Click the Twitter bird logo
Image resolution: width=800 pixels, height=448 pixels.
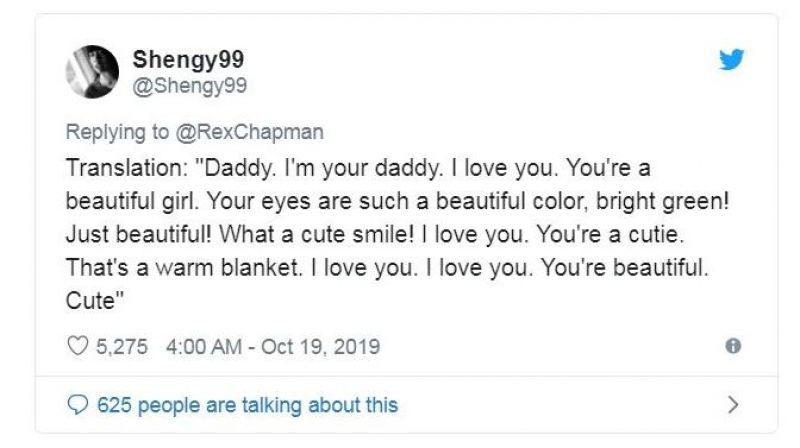pos(733,60)
